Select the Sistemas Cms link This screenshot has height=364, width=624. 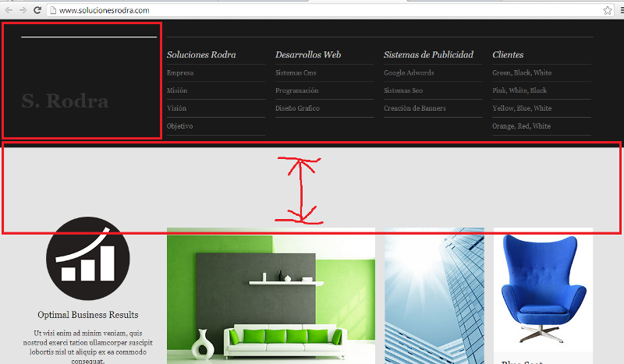[296, 72]
